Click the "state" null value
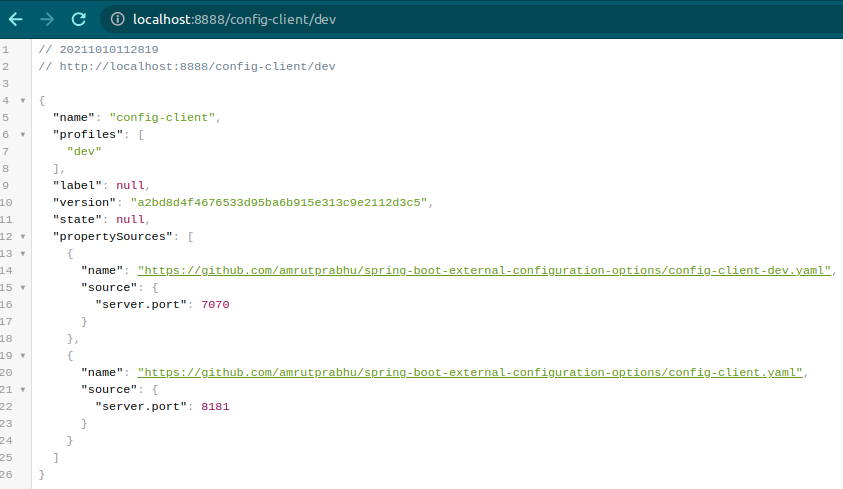 click(130, 220)
